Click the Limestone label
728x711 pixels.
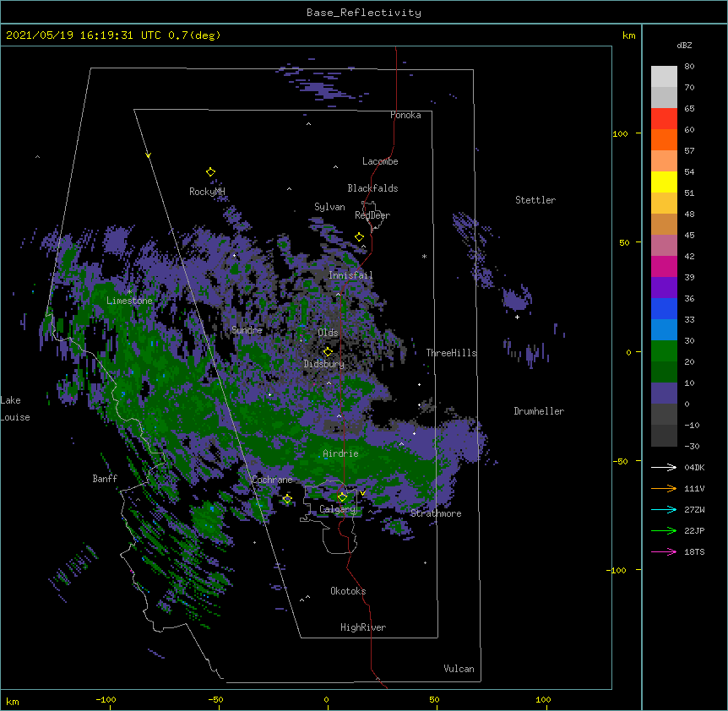(x=129, y=301)
